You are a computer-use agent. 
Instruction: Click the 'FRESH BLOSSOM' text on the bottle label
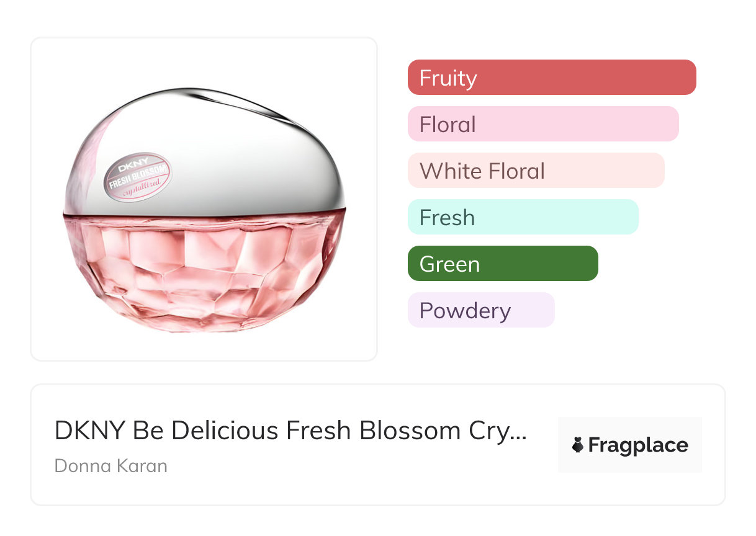click(x=137, y=178)
